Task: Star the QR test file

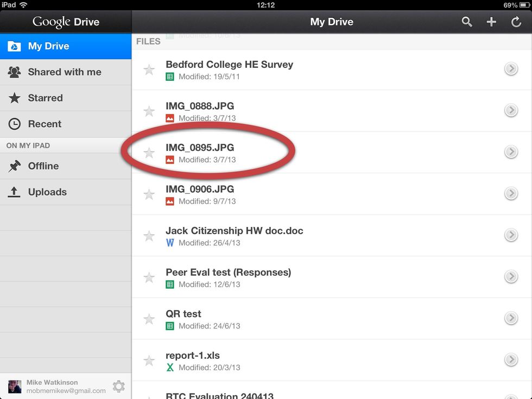Action: [149, 319]
